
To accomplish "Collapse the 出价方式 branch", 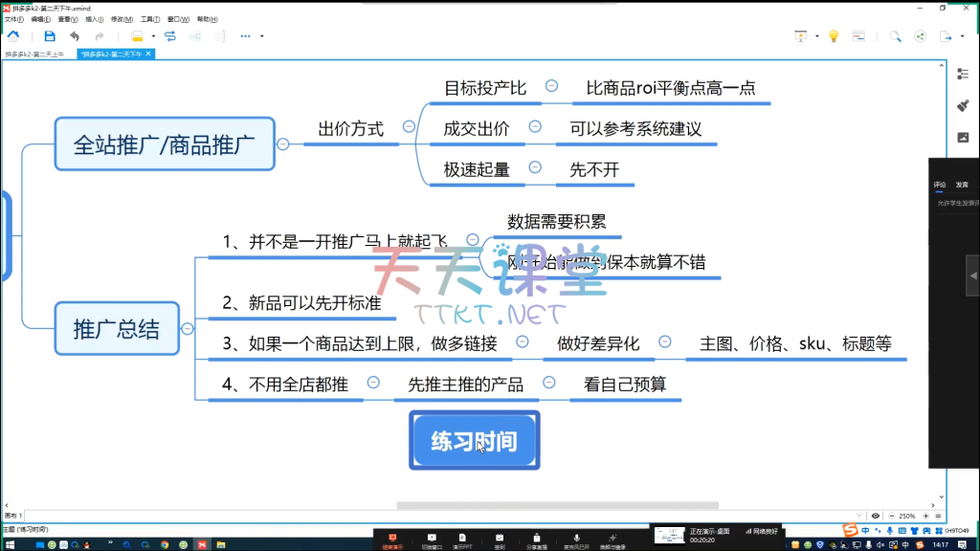I will (409, 126).
